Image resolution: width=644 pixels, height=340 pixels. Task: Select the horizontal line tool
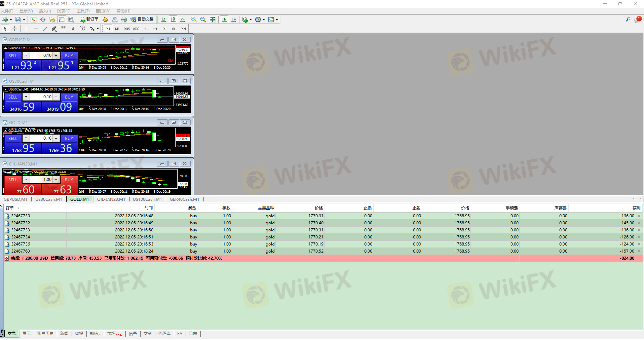coord(35,29)
